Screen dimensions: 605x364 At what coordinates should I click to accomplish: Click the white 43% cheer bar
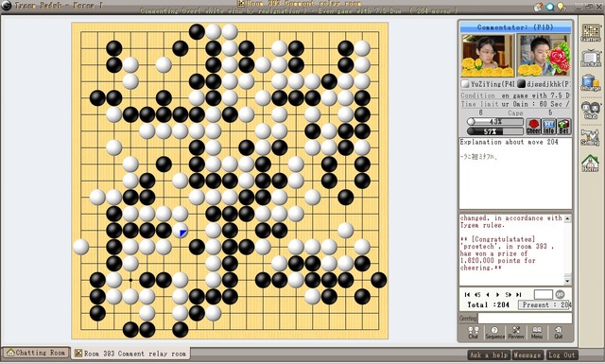[x=495, y=122]
